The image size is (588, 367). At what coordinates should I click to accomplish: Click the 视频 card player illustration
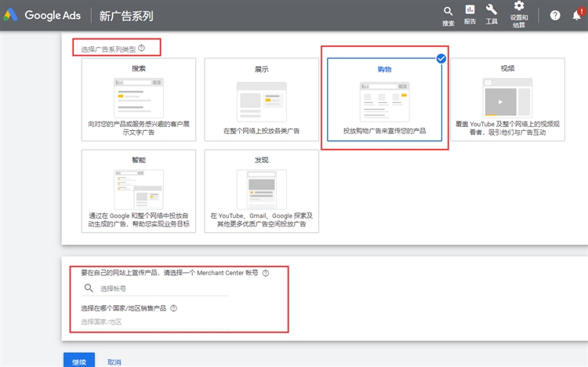point(508,97)
